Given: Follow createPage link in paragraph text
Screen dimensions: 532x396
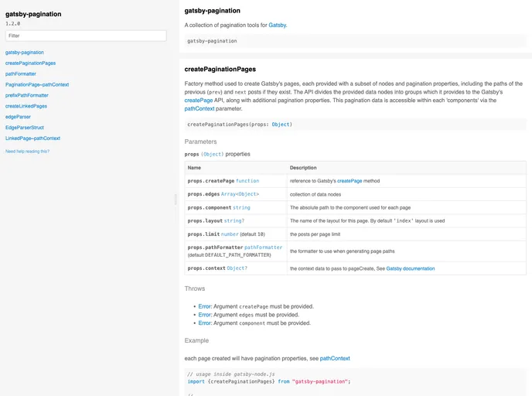Looking at the screenshot, I should (x=199, y=101).
